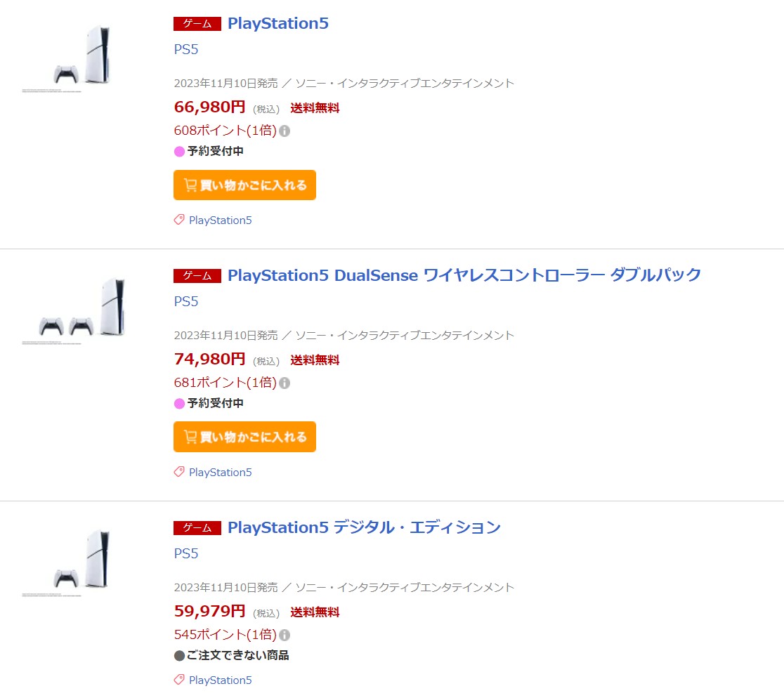
Task: Click the PS5 platform link under first product
Action: click(186, 50)
